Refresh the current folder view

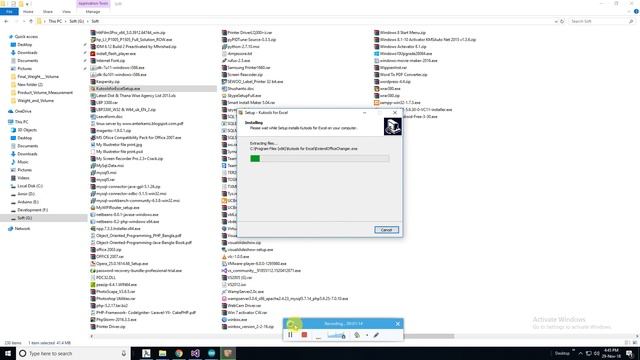pyautogui.click(x=562, y=21)
